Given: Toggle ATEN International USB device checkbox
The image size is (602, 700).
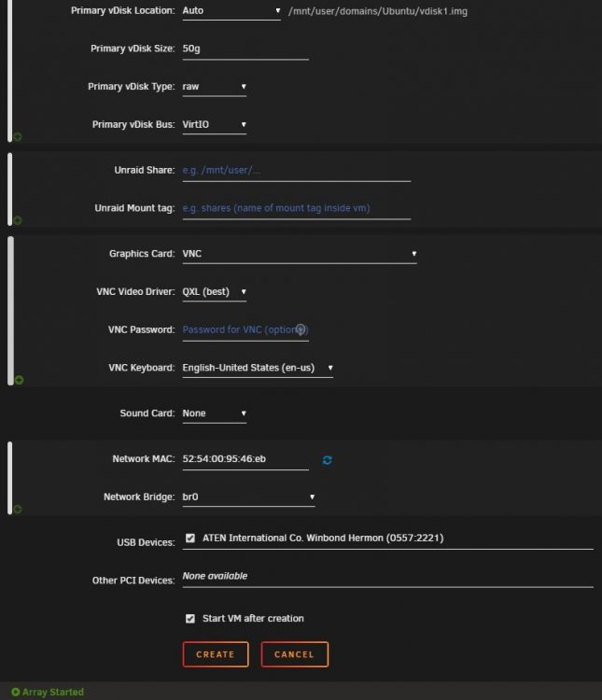Looking at the screenshot, I should click(x=190, y=538).
